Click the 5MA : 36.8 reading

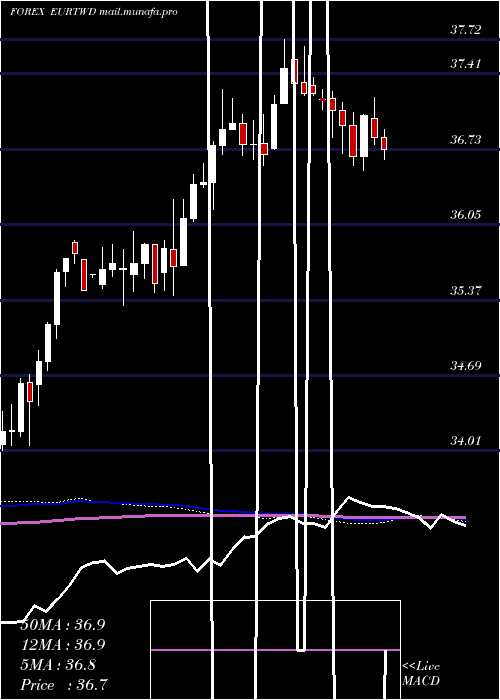58,665
